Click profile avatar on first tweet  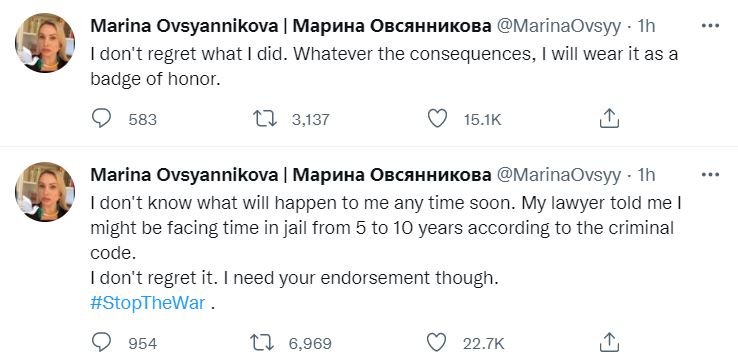45,43
